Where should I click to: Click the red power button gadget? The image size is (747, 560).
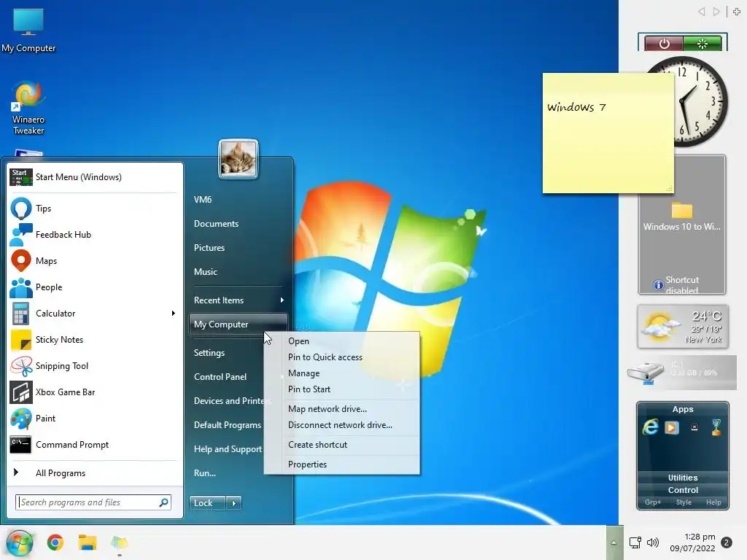(664, 44)
